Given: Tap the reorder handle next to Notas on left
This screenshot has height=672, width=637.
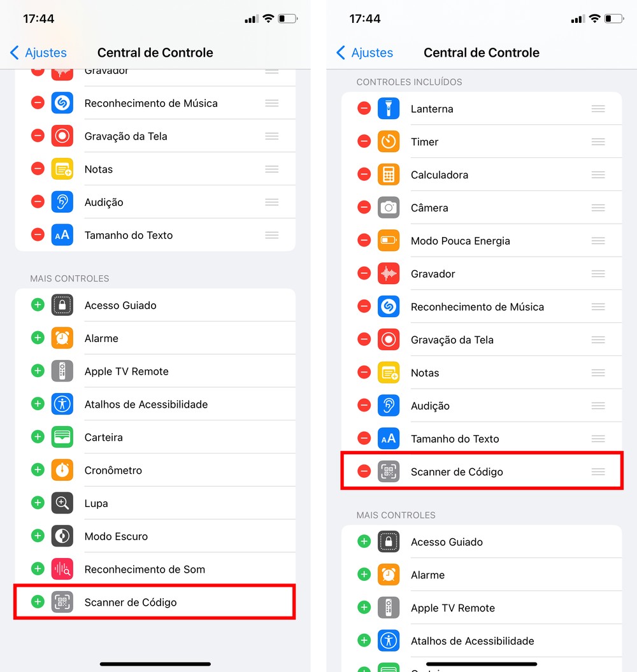Looking at the screenshot, I should click(272, 169).
